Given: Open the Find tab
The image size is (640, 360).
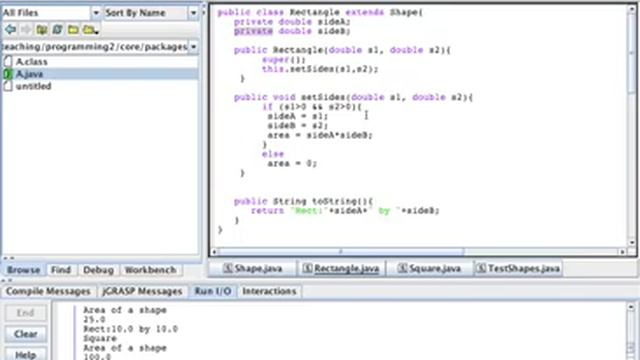Looking at the screenshot, I should tap(61, 270).
